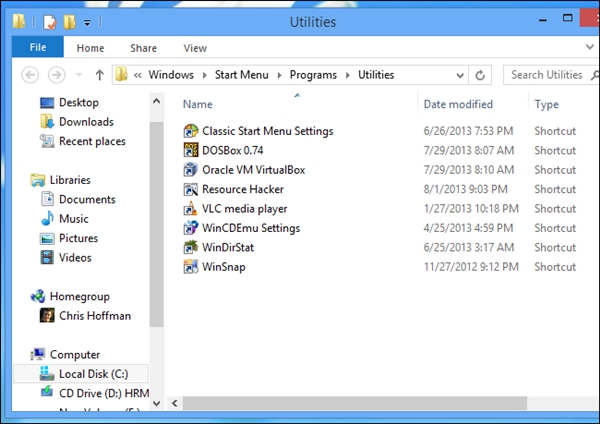Expand the ribbon with the chevron
Screen dimensions: 600x424
(590, 47)
